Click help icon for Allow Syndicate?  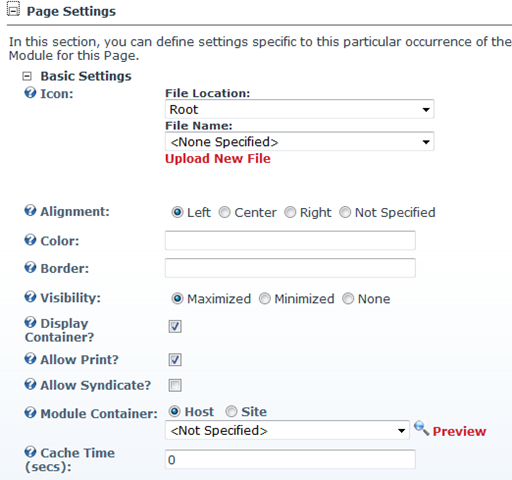click(30, 384)
